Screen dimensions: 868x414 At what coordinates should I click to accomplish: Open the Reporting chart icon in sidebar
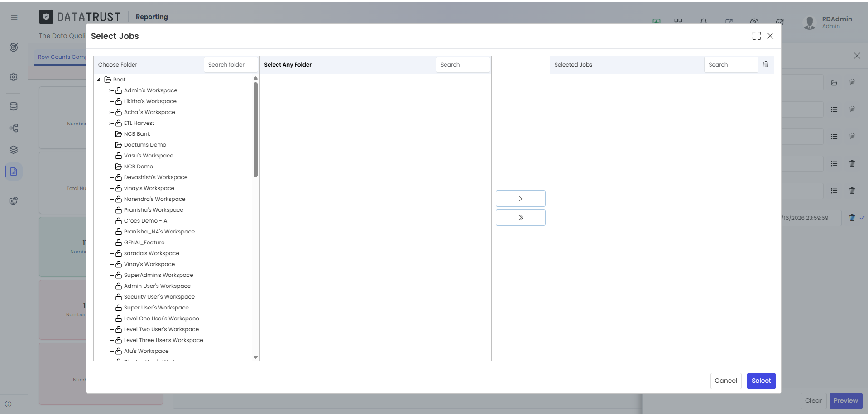tap(14, 171)
